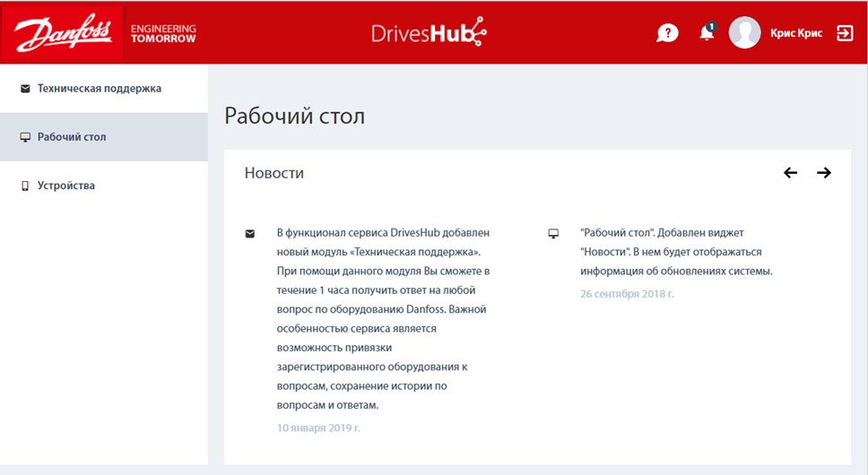Show next news with right arrow
868x475 pixels.
[824, 173]
